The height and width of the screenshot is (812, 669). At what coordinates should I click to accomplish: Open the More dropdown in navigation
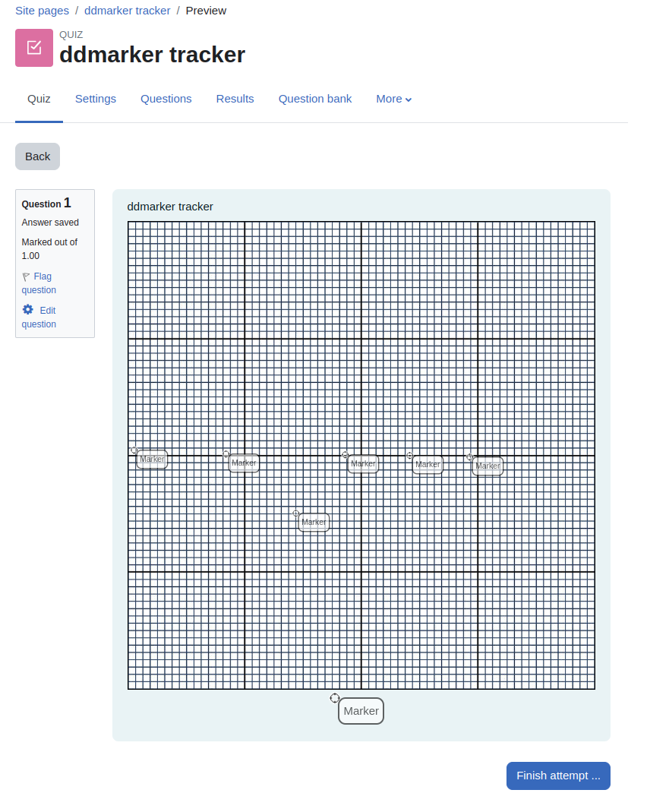[393, 99]
